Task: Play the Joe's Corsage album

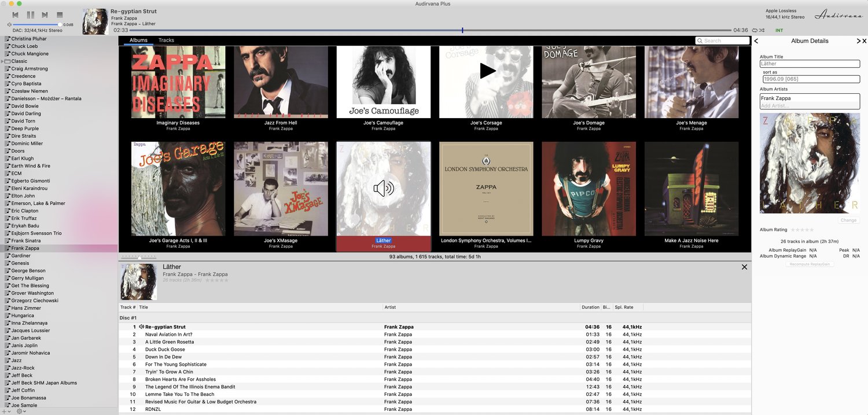Action: (488, 71)
